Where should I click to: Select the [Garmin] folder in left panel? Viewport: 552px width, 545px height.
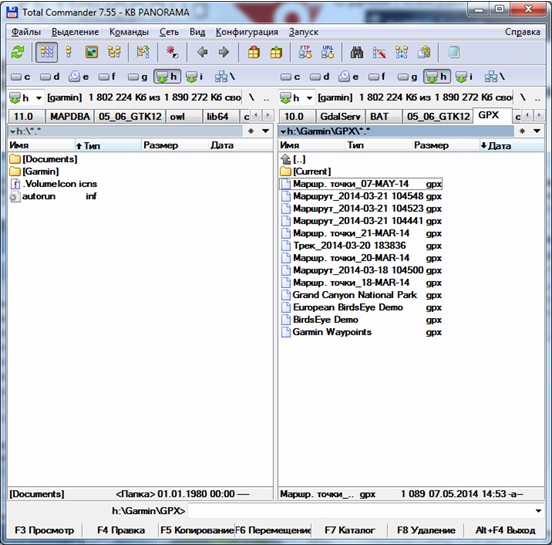[34, 171]
